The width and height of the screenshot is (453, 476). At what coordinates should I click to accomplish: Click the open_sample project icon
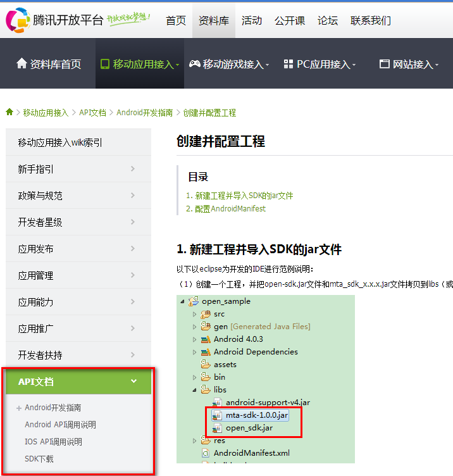(194, 301)
